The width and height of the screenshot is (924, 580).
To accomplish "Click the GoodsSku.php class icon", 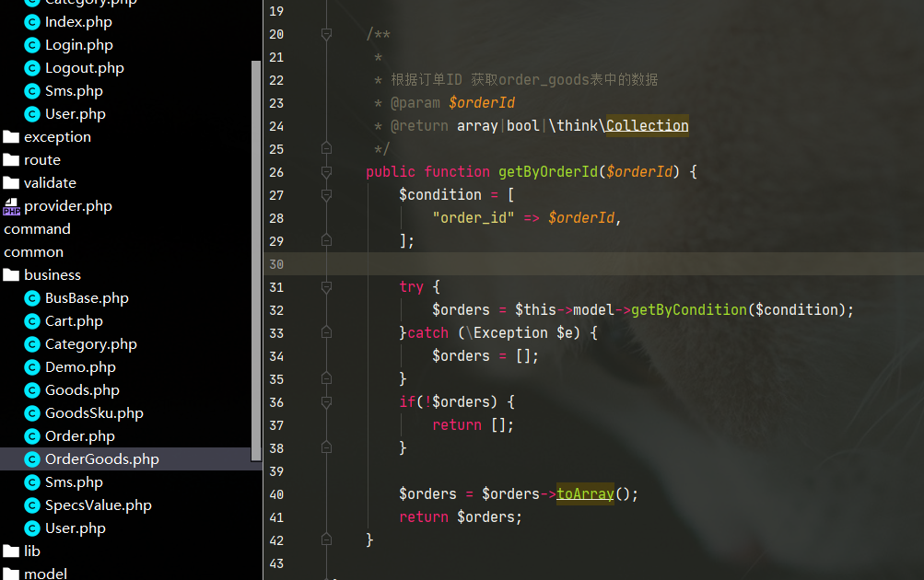I will coord(32,413).
